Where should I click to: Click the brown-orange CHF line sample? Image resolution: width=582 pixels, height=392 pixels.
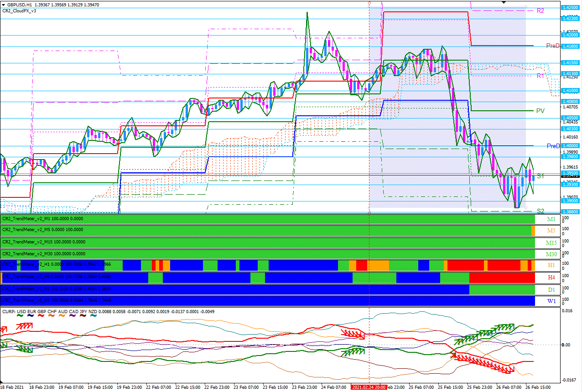[x=52, y=316]
